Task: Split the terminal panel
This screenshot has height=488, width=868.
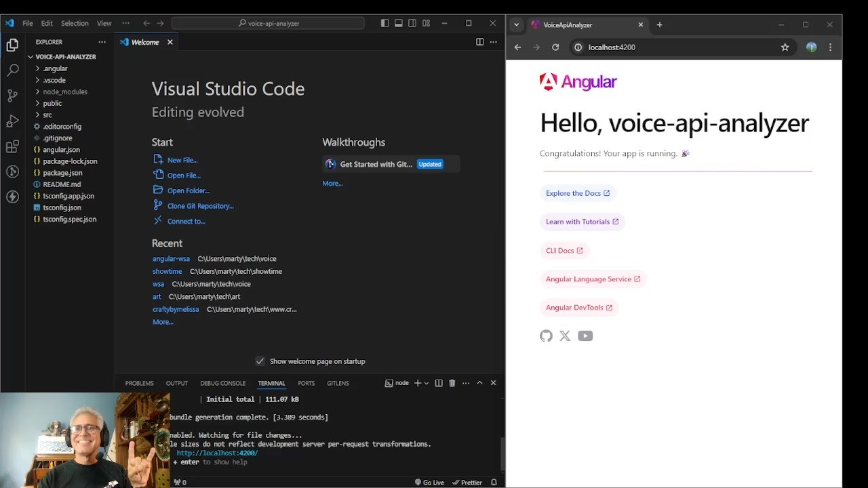Action: (439, 383)
